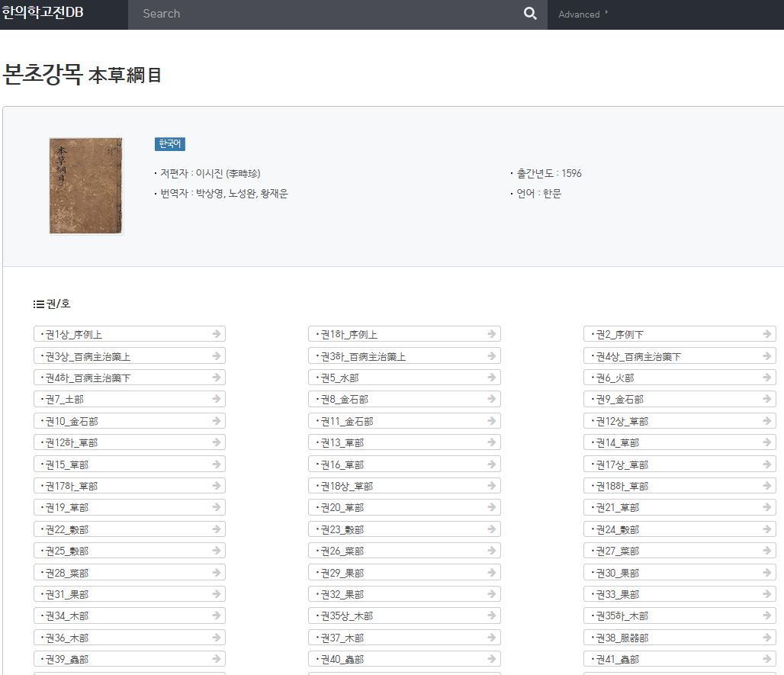
Task: Click arrow icon on 권38_服器部 row
Action: pyautogui.click(x=767, y=638)
